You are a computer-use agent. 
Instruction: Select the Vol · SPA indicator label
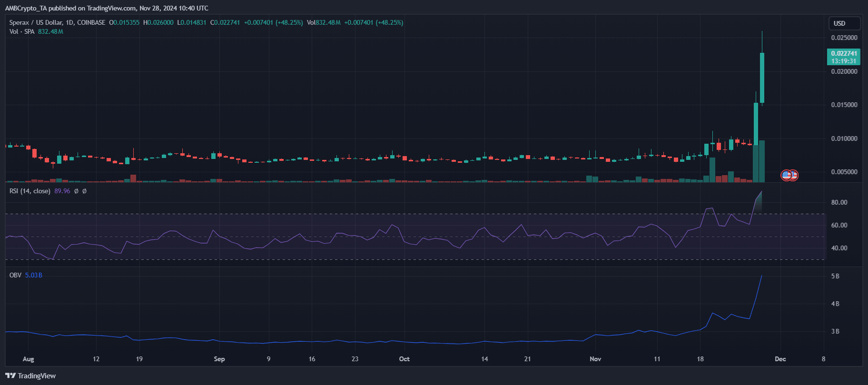[x=22, y=31]
